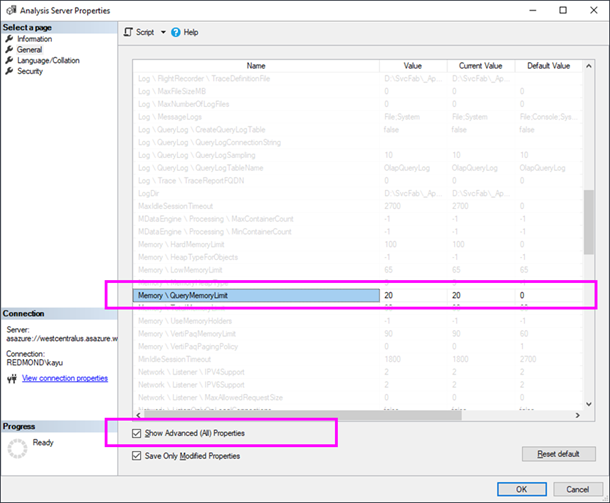This screenshot has width=610, height=503.
Task: Click the scroll down arrow of properties list
Action: pos(589,404)
